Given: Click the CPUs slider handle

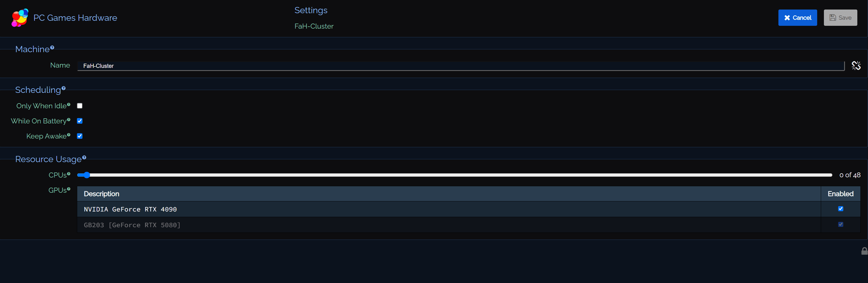Looking at the screenshot, I should 86,175.
